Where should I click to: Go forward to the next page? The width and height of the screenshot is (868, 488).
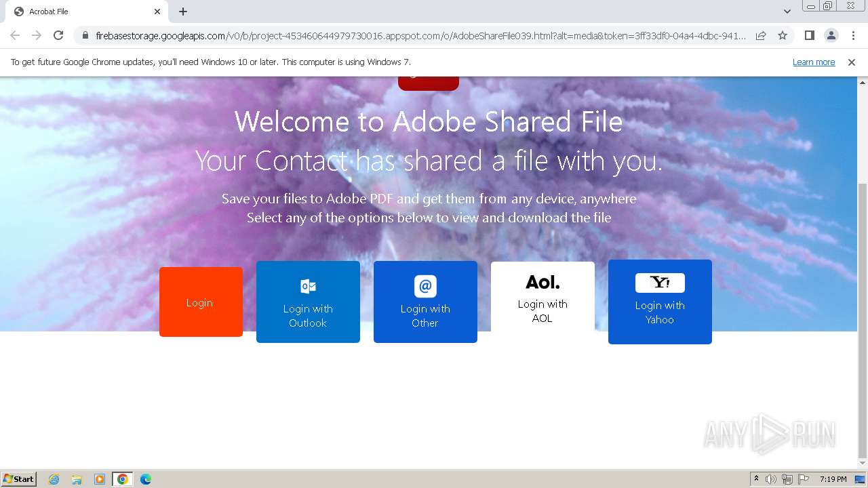point(37,35)
